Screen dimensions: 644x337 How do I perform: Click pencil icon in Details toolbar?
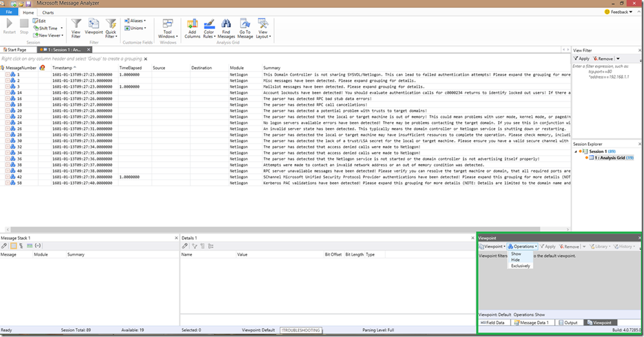(185, 246)
